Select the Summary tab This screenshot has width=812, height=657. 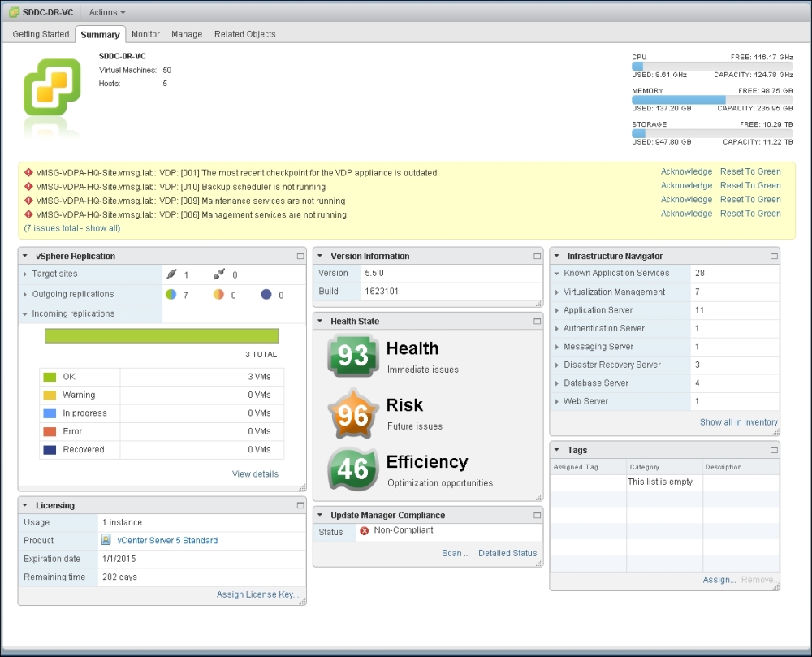[x=100, y=34]
